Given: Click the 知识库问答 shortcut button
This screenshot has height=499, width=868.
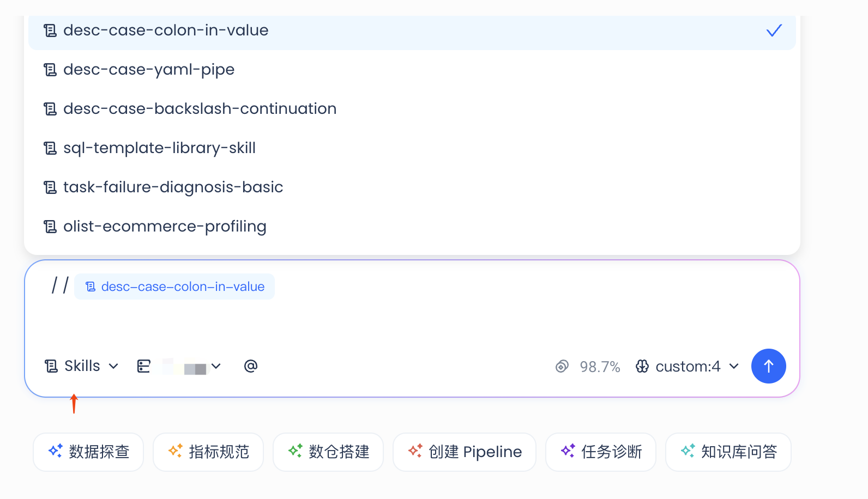Looking at the screenshot, I should pos(728,452).
